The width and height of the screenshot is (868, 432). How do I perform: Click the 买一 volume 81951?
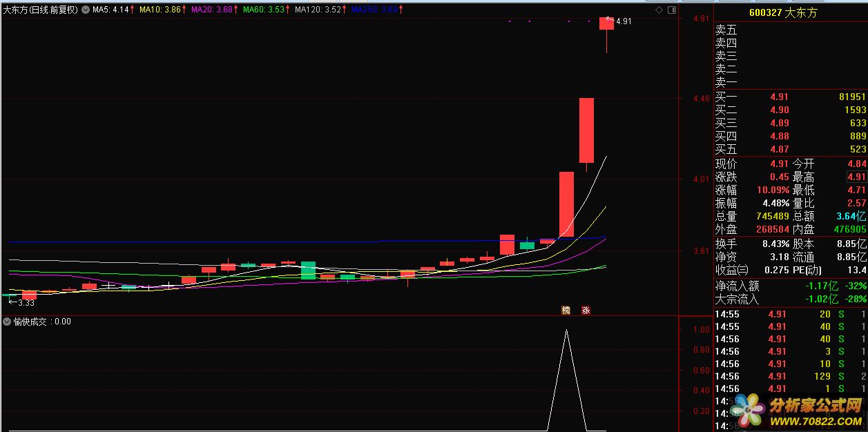(x=852, y=97)
